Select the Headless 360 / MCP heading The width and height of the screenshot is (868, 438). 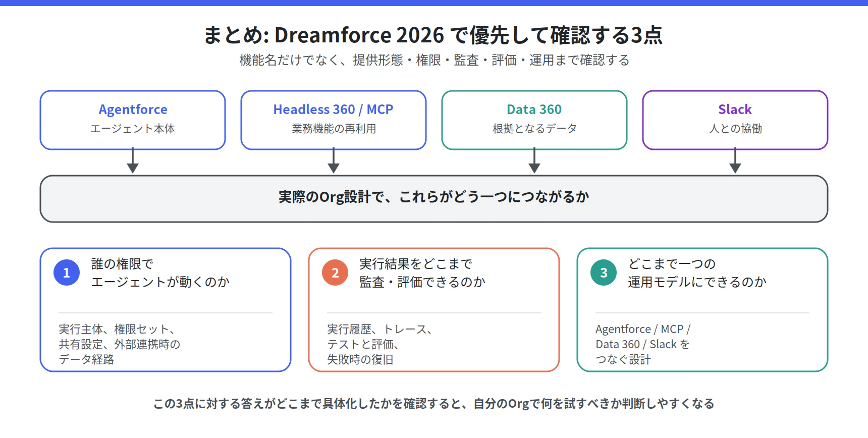(x=334, y=109)
